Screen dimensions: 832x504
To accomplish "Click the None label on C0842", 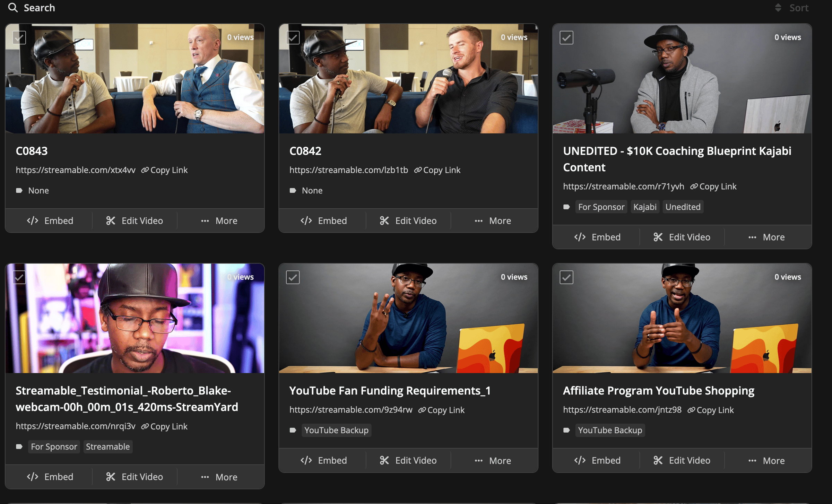I will [312, 190].
